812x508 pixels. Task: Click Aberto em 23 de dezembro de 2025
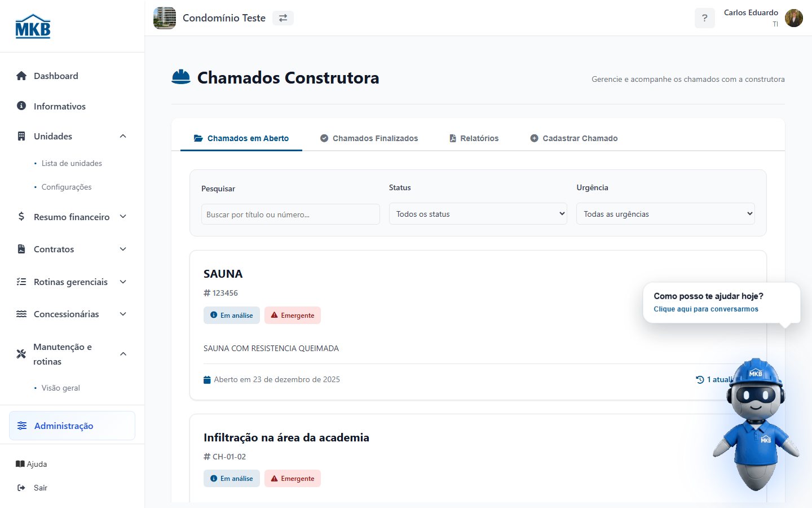[277, 379]
